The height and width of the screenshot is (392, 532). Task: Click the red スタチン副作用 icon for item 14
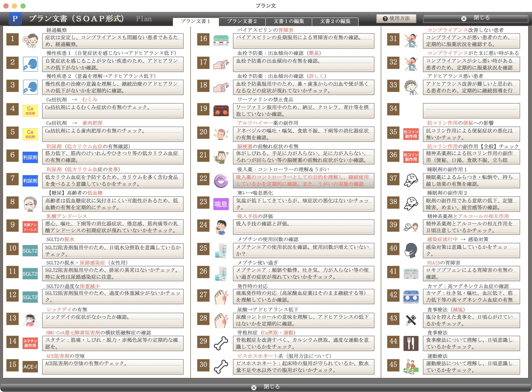click(30, 343)
